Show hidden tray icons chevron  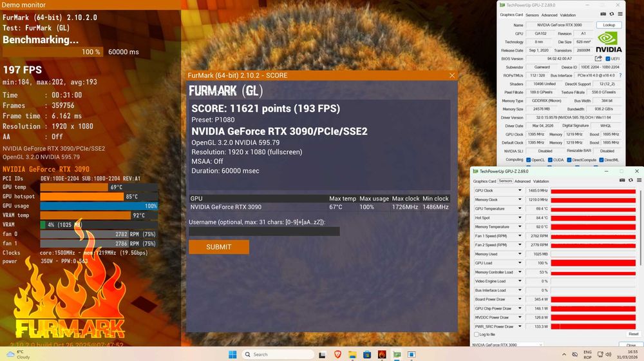pyautogui.click(x=564, y=355)
